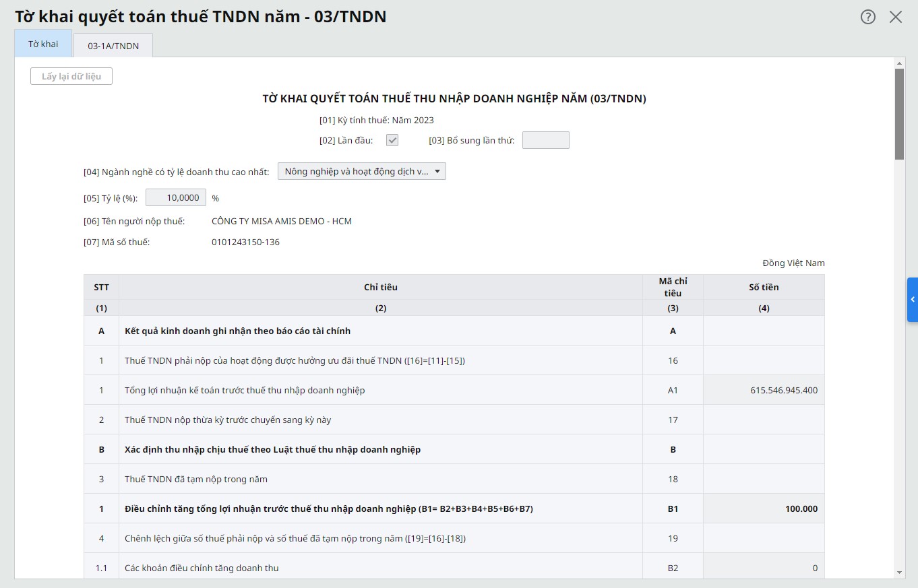Click tax code 0101243150-136
918x588 pixels.
[x=245, y=242]
